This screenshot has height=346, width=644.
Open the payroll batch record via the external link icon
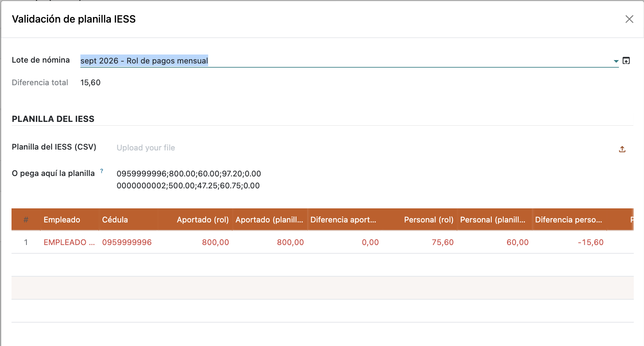(x=626, y=61)
